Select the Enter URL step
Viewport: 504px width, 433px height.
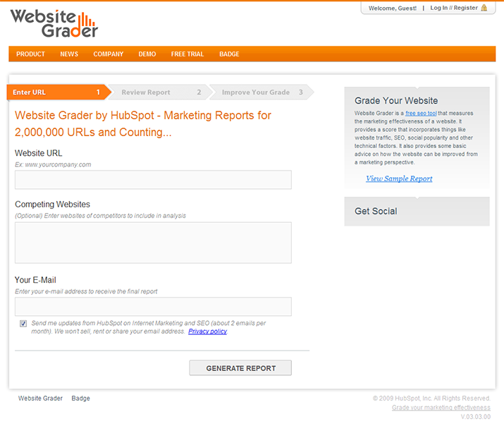(x=59, y=92)
